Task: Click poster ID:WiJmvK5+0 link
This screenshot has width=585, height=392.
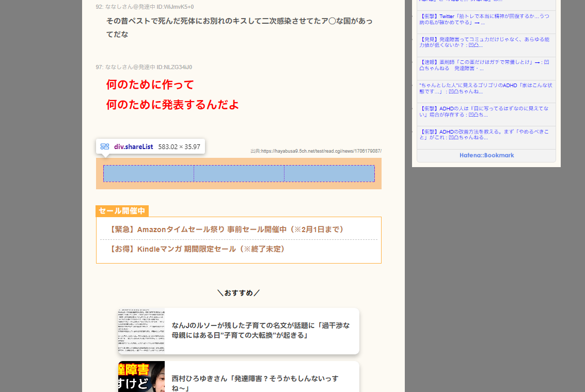Action: click(176, 7)
